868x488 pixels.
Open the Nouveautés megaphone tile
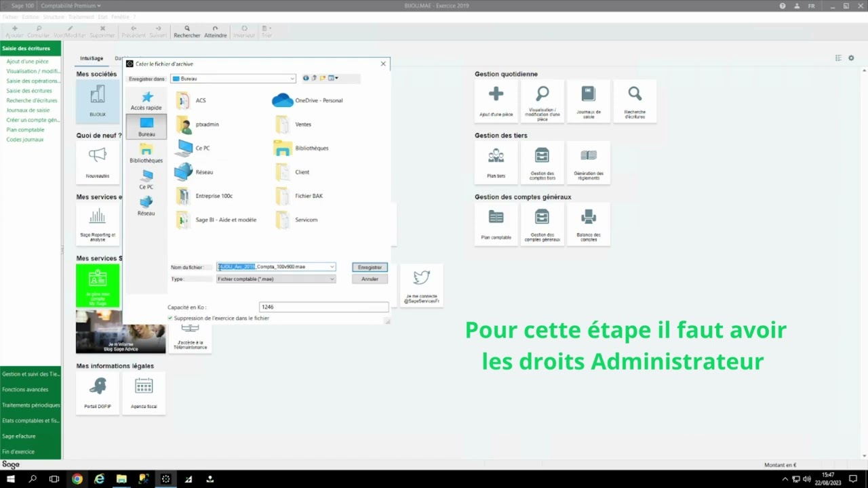[98, 163]
